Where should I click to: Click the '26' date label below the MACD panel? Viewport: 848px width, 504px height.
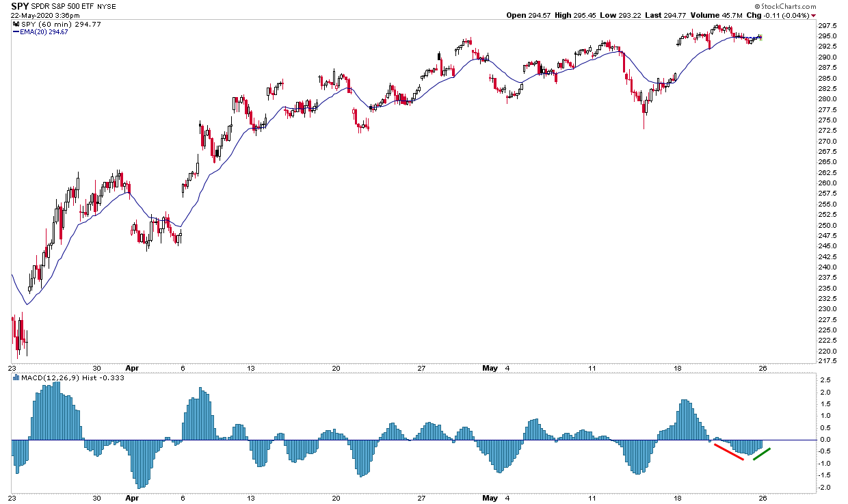pos(763,499)
